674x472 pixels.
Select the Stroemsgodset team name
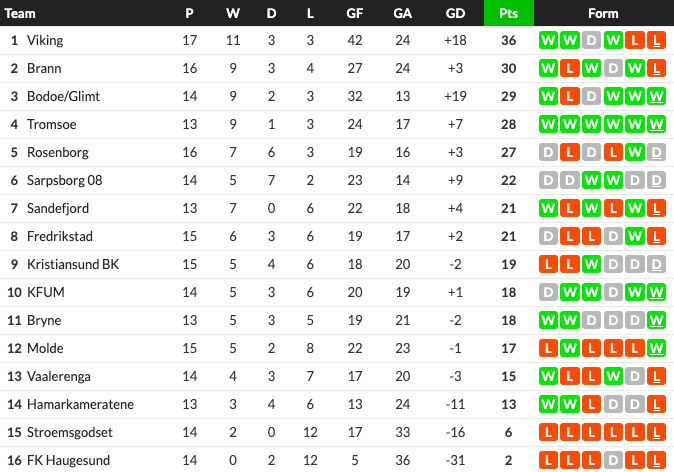click(x=70, y=432)
